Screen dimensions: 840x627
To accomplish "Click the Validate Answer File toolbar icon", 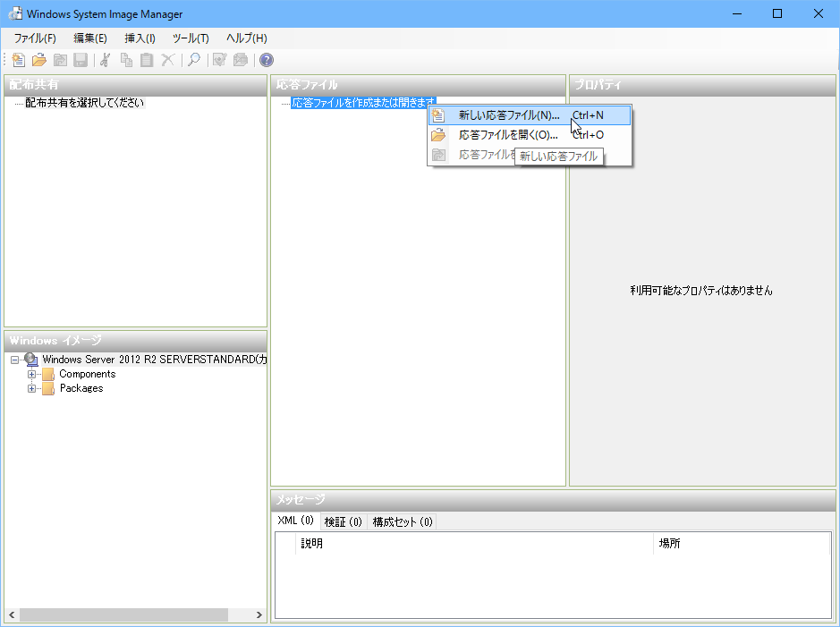I will click(220, 60).
